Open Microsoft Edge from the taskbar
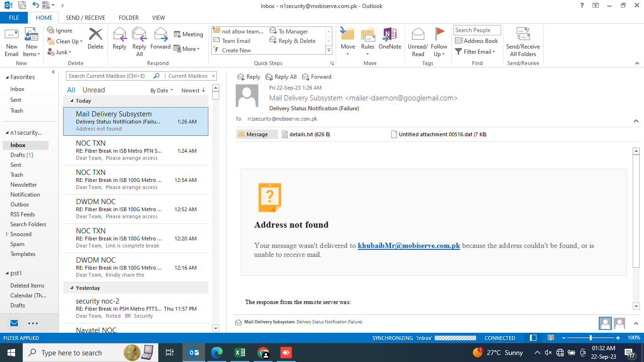The image size is (644, 362). coord(216,353)
